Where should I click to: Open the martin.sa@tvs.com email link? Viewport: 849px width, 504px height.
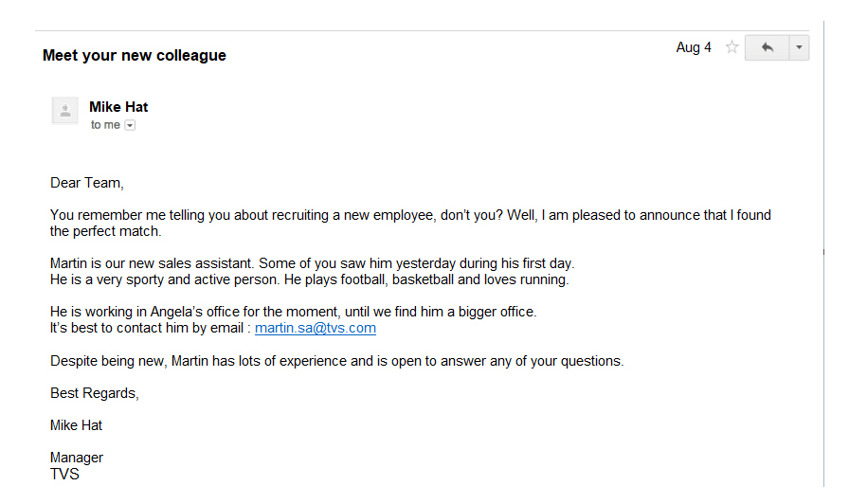[315, 328]
